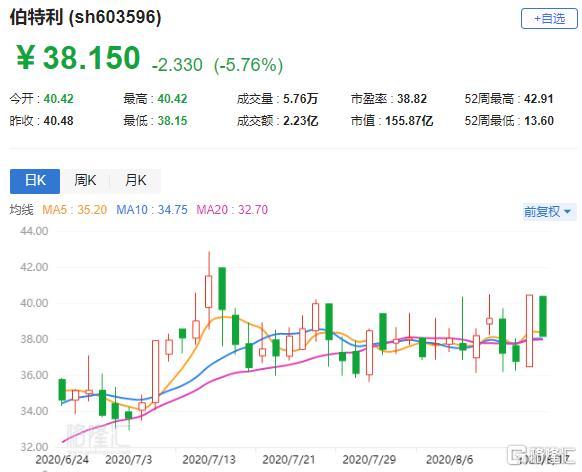Click the 52周最低 value 13.60

[539, 121]
